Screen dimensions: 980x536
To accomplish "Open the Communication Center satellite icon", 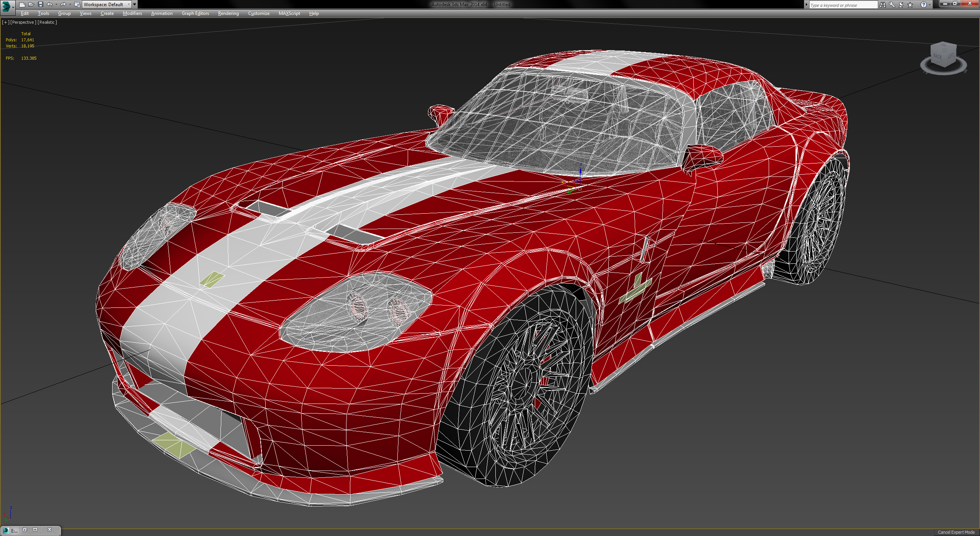I will (901, 5).
